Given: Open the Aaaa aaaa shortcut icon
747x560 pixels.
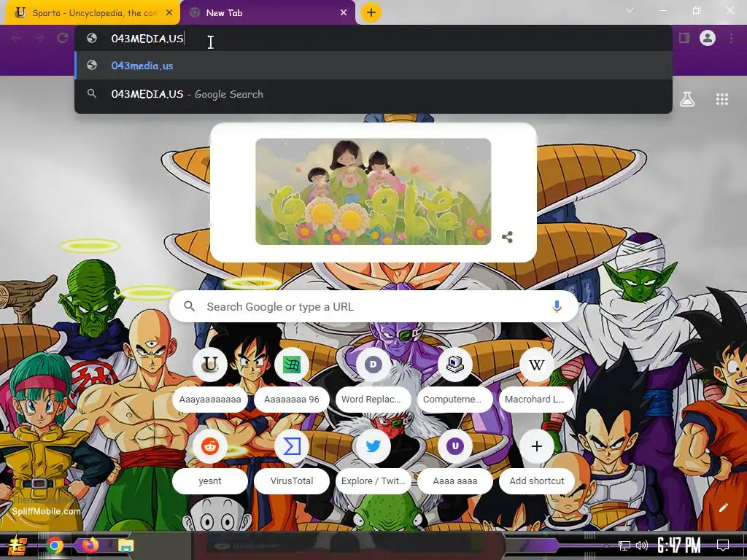Looking at the screenshot, I should pos(455,446).
